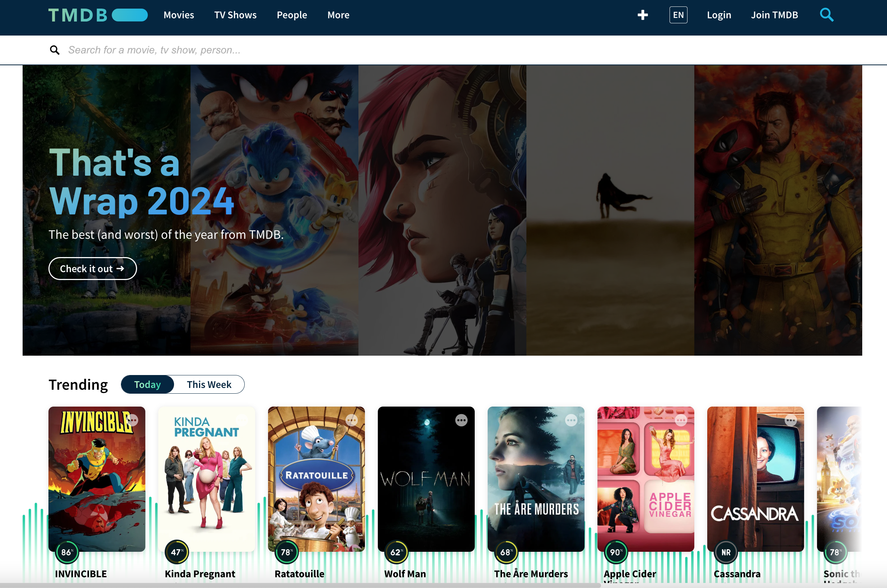Viewport: 887px width, 588px height.
Task: Switch Trending to Today
Action: coord(147,384)
